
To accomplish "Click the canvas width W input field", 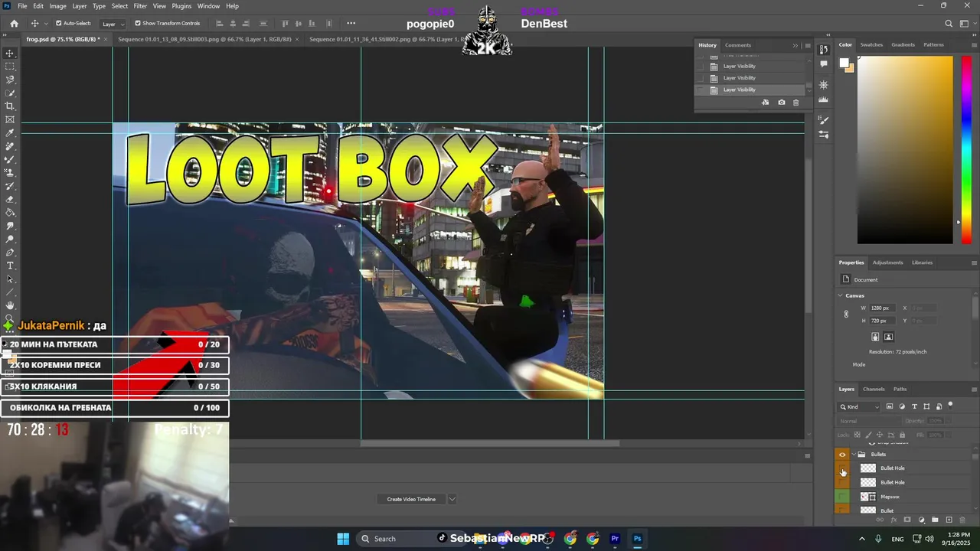I will [882, 308].
